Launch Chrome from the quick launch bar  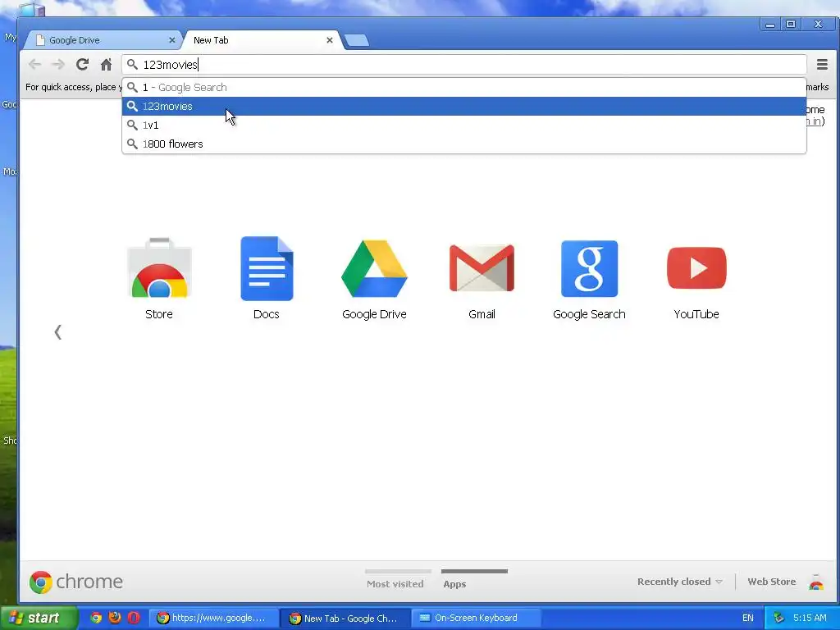96,618
